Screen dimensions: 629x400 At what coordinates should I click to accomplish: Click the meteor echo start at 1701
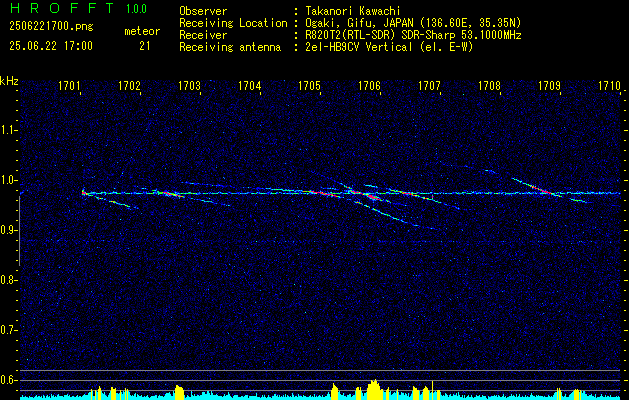pyautogui.click(x=83, y=193)
